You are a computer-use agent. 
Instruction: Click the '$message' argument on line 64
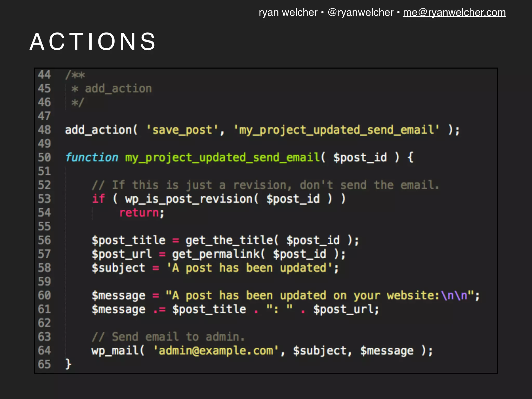387,351
